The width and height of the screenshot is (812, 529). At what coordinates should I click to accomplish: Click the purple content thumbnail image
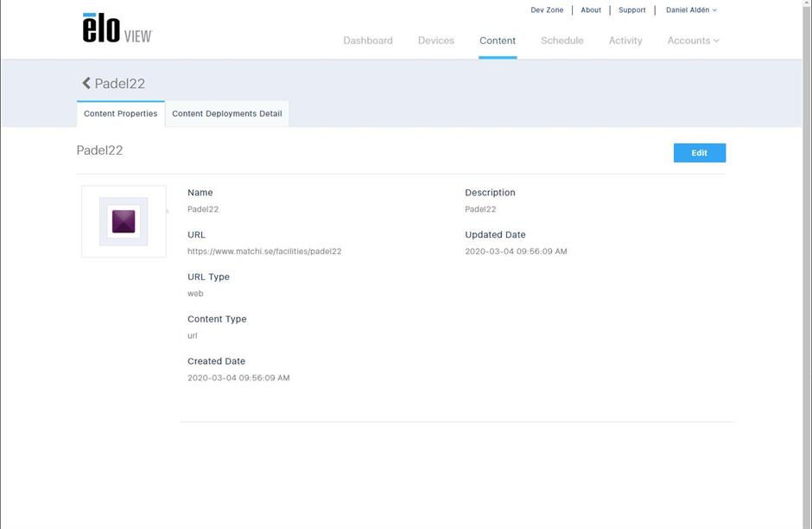click(x=124, y=221)
